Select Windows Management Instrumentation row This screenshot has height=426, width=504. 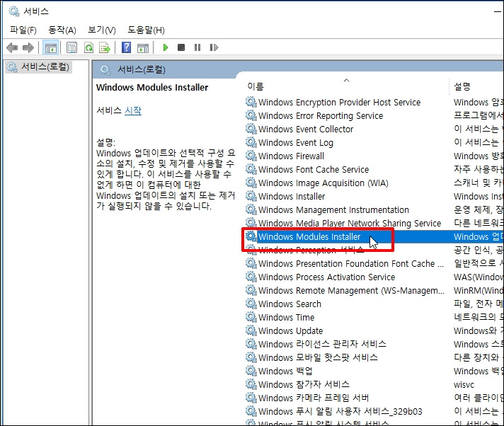[333, 209]
